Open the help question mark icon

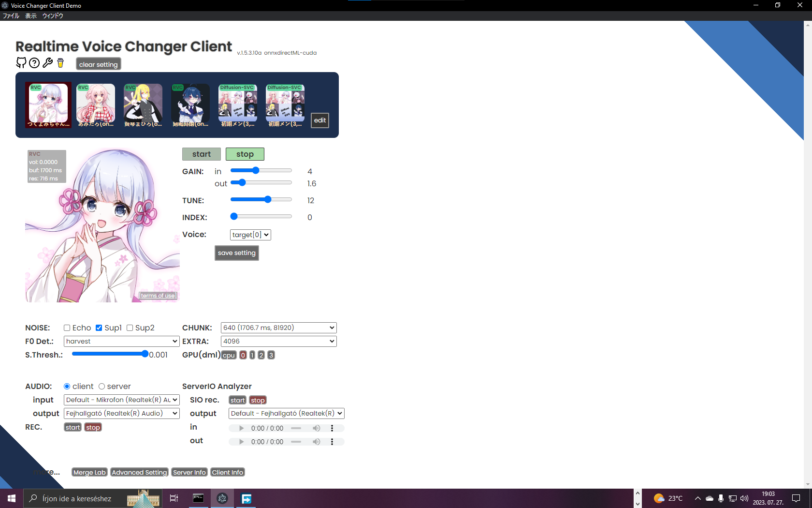34,63
